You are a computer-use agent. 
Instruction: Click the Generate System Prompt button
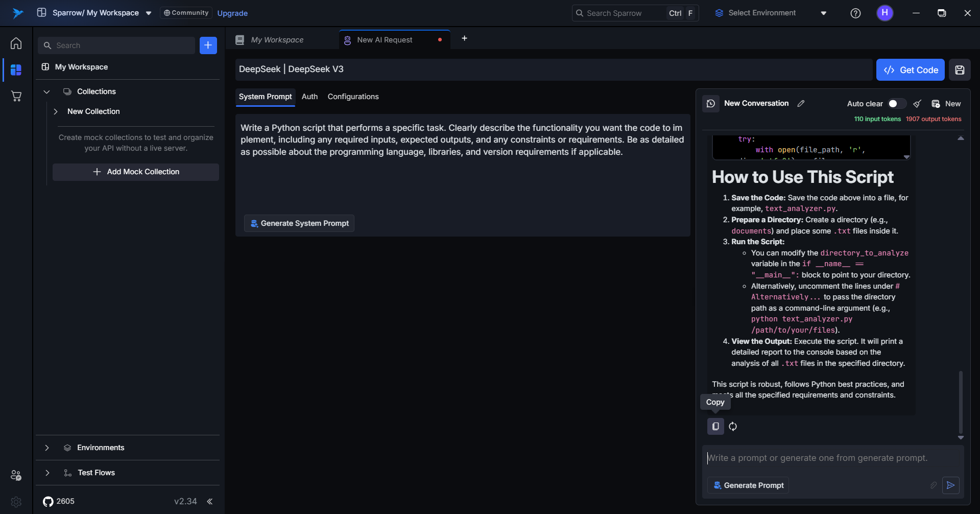299,223
